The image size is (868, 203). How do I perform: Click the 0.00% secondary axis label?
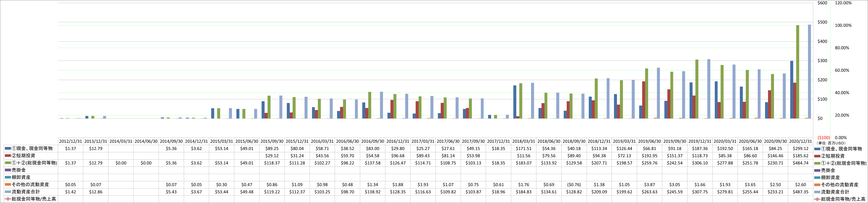point(841,138)
